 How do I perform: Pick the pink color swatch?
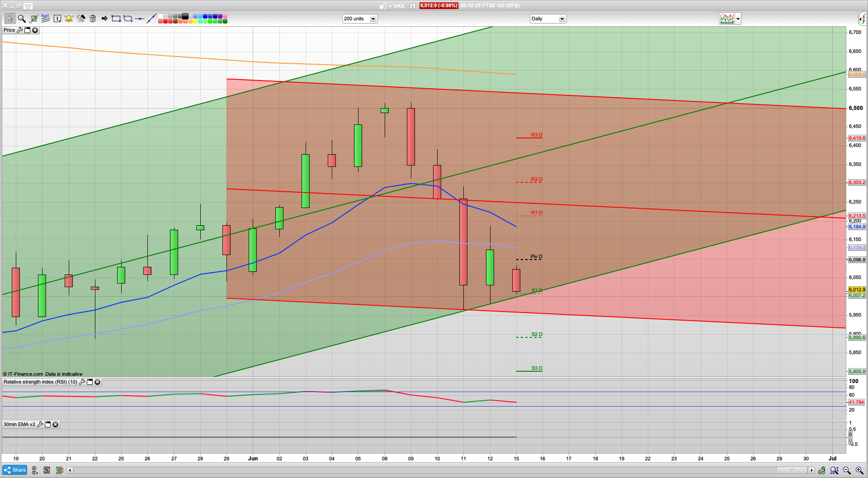[225, 16]
